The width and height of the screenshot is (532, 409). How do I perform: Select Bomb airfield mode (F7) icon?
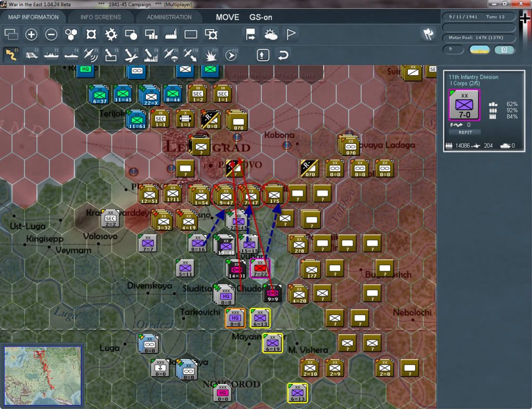(131, 55)
